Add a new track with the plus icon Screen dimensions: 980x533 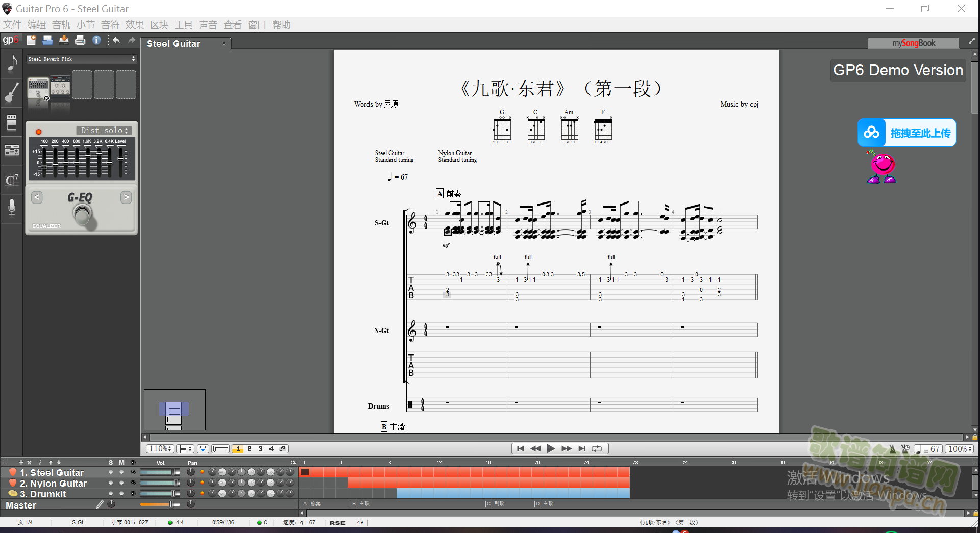(x=21, y=463)
